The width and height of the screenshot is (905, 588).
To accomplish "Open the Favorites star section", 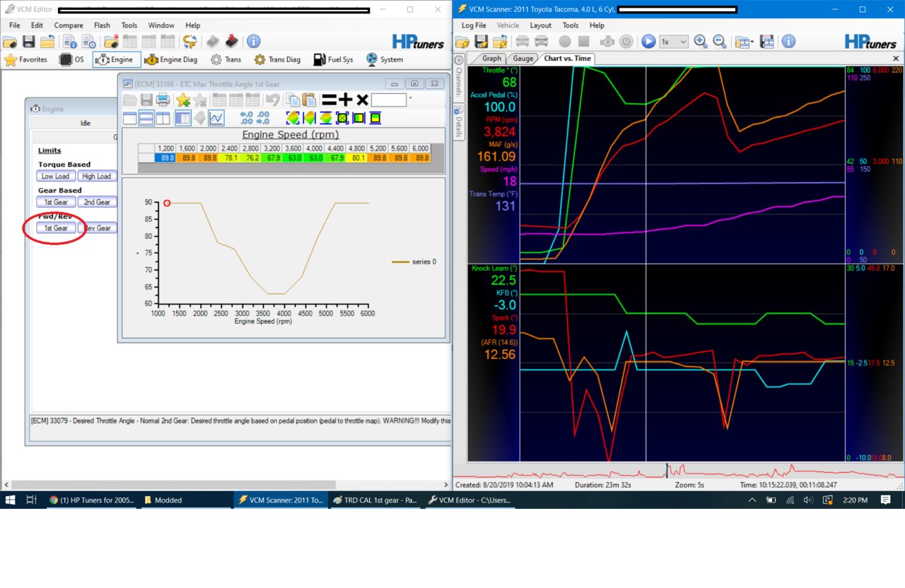I will pyautogui.click(x=25, y=59).
